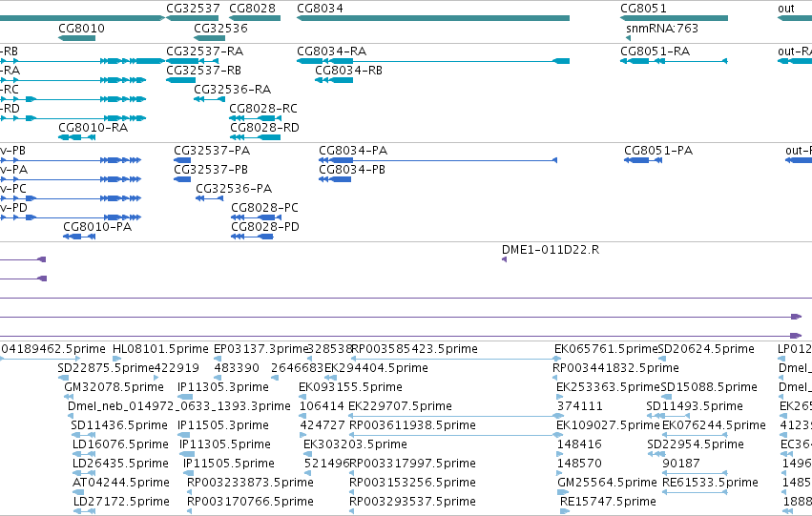Screen dimensions: 812x516
Task: Select the IP11505.5prime EST label
Action: 229,464
